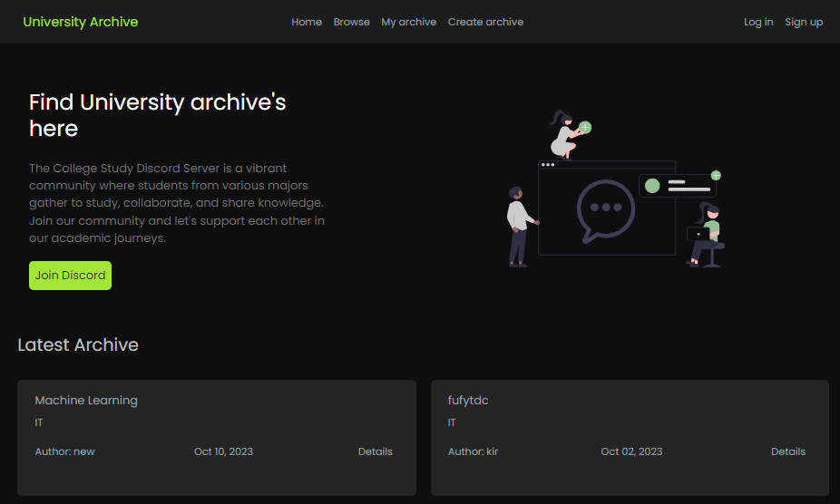Click the standing man figure in illustration
Viewport: 840px width, 504px height.
tap(519, 227)
